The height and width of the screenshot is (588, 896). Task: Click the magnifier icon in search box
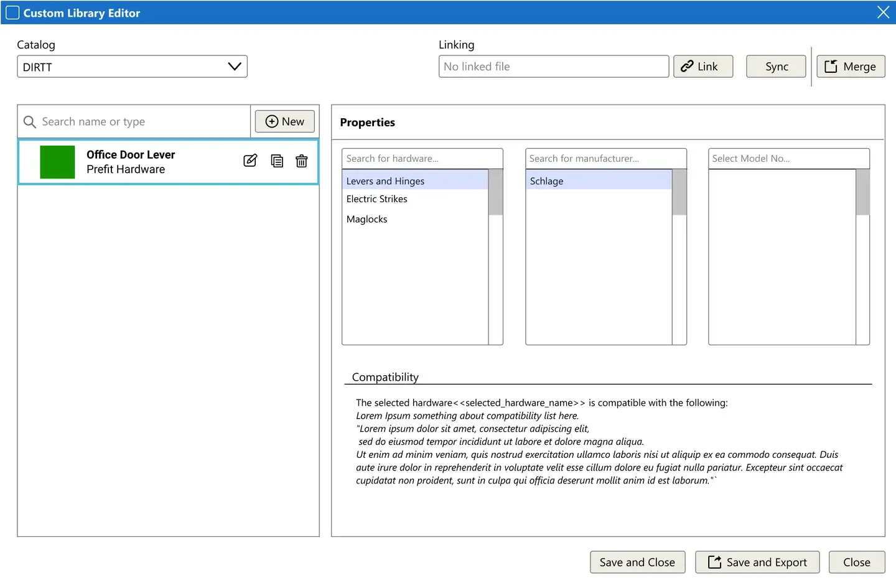tap(29, 122)
